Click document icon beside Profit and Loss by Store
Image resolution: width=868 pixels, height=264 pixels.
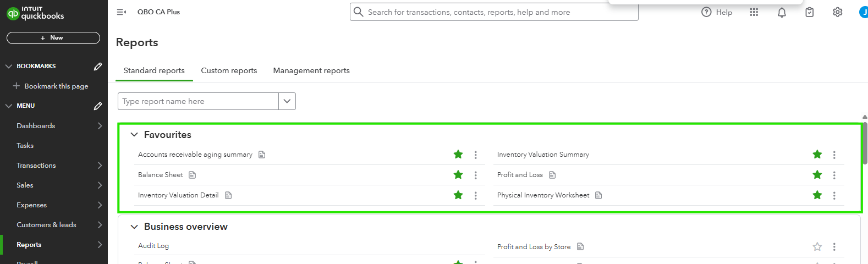[x=580, y=246]
